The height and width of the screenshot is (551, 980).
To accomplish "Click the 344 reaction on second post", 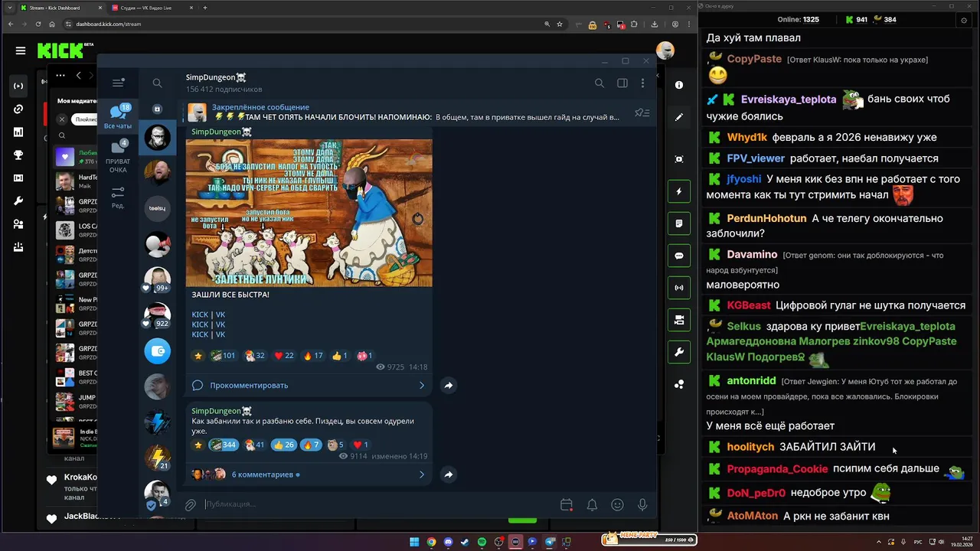I will point(224,445).
